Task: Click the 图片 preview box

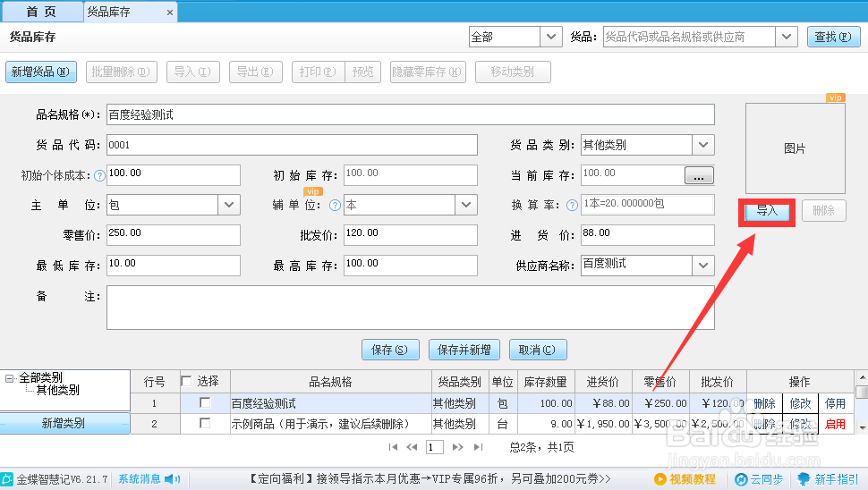Action: [795, 148]
